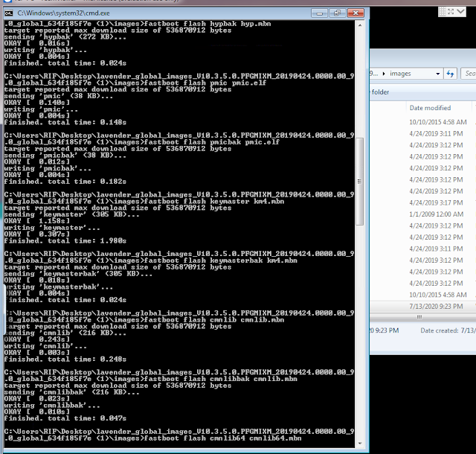Select the row dated 4/24/2019 3:17 PM

point(436,202)
